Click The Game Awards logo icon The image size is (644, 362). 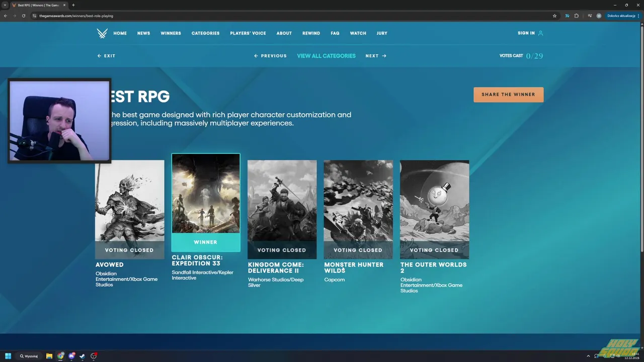click(x=102, y=34)
